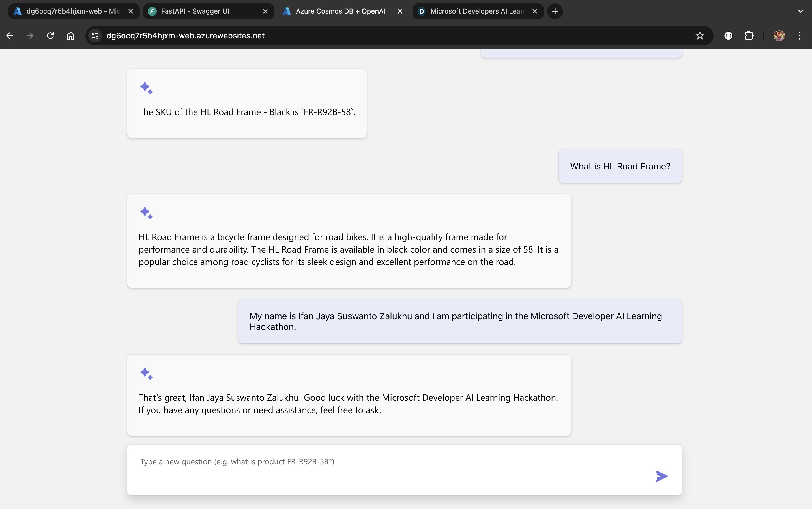The height and width of the screenshot is (509, 812).
Task: Send the message with the paper plane icon
Action: 661,476
